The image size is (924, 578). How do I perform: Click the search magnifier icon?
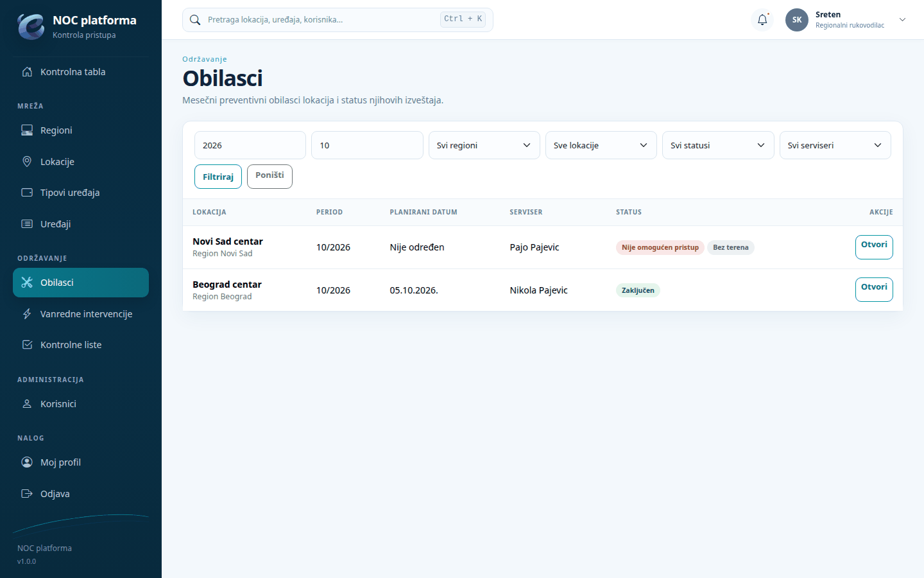(195, 20)
